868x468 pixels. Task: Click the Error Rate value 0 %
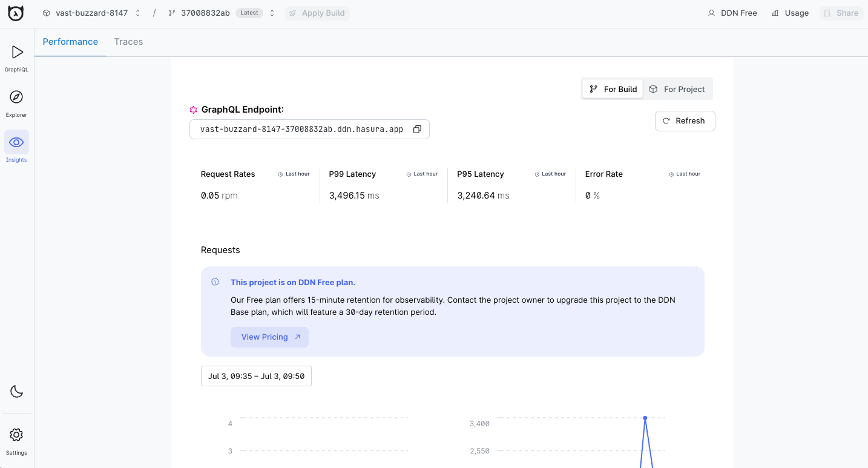tap(593, 196)
